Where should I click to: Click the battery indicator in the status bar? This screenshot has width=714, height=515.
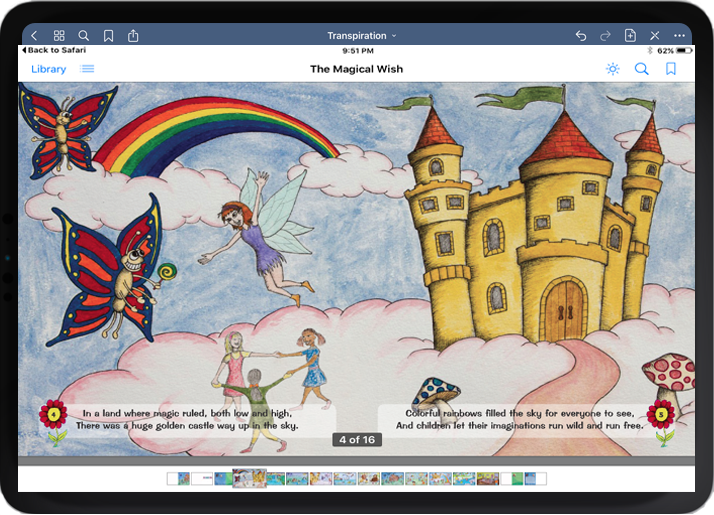click(x=684, y=50)
